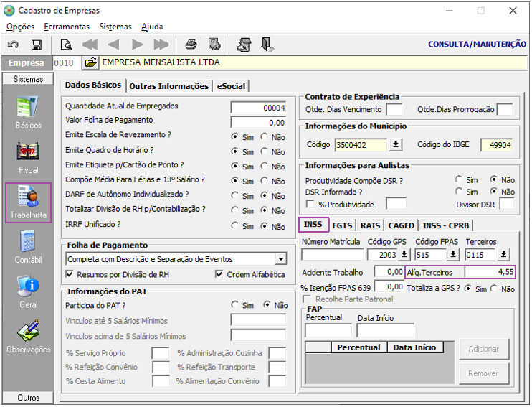The width and height of the screenshot is (532, 407).
Task: Click the building report toolbar icon
Action: tap(215, 45)
